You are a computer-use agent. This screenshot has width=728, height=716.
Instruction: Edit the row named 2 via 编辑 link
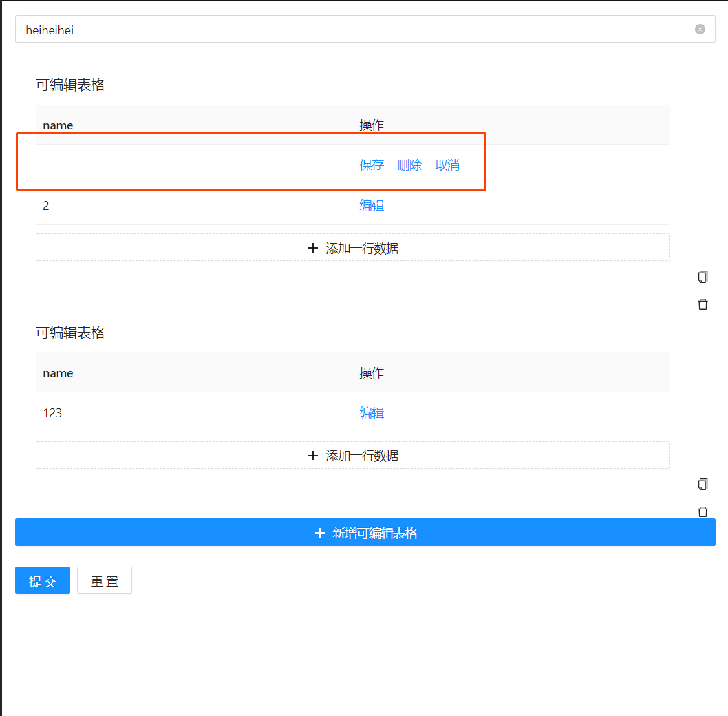tap(372, 205)
